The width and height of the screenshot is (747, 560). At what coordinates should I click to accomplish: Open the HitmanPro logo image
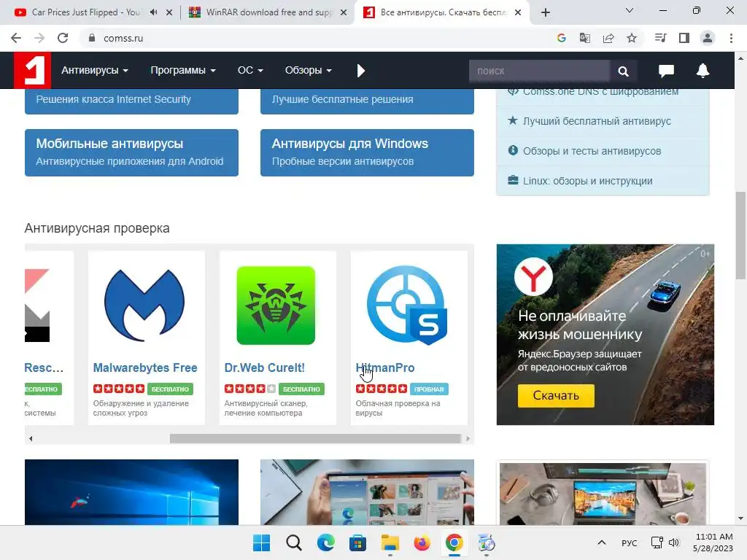point(407,306)
